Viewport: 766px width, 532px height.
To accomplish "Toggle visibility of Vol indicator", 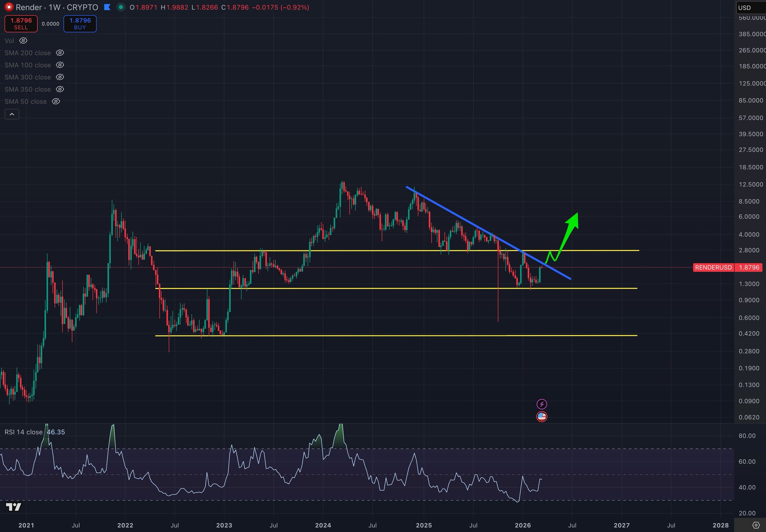I will coord(23,40).
